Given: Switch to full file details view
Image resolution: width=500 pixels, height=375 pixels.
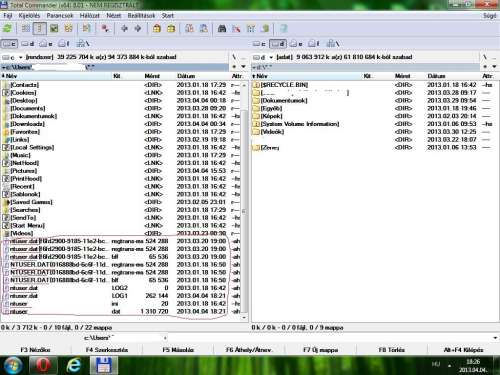Looking at the screenshot, I should click(x=40, y=29).
